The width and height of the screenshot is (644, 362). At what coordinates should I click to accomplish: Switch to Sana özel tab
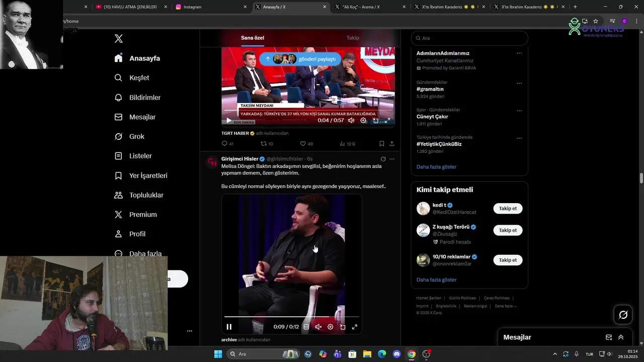[253, 38]
